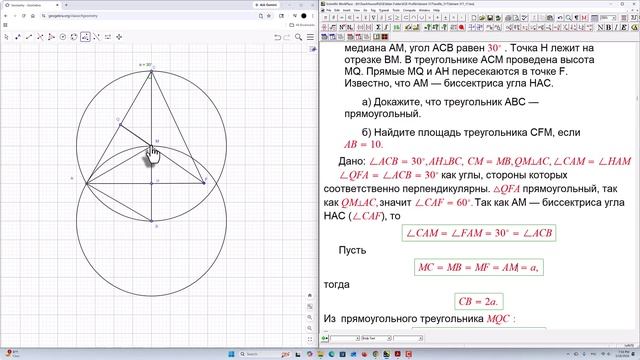Apply Italic with the I button
Viewport: 640px width, 360px height.
pos(616,27)
